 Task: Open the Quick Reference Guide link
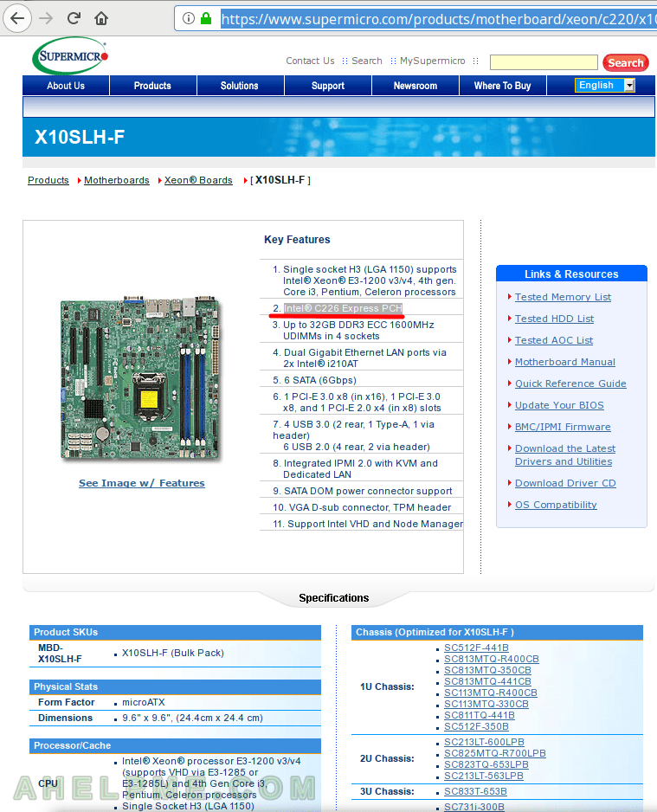point(570,383)
